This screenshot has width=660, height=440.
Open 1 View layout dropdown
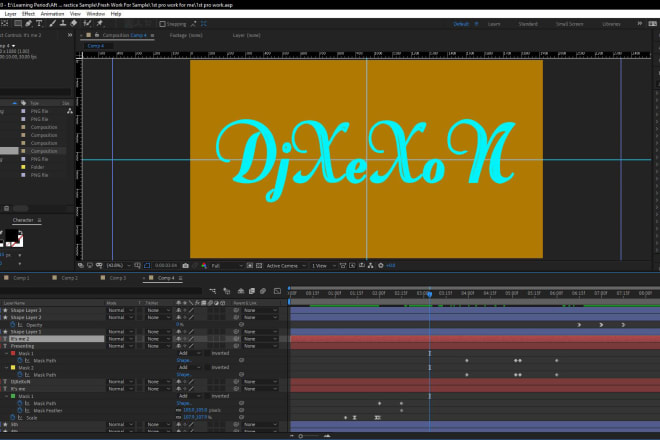pyautogui.click(x=323, y=266)
